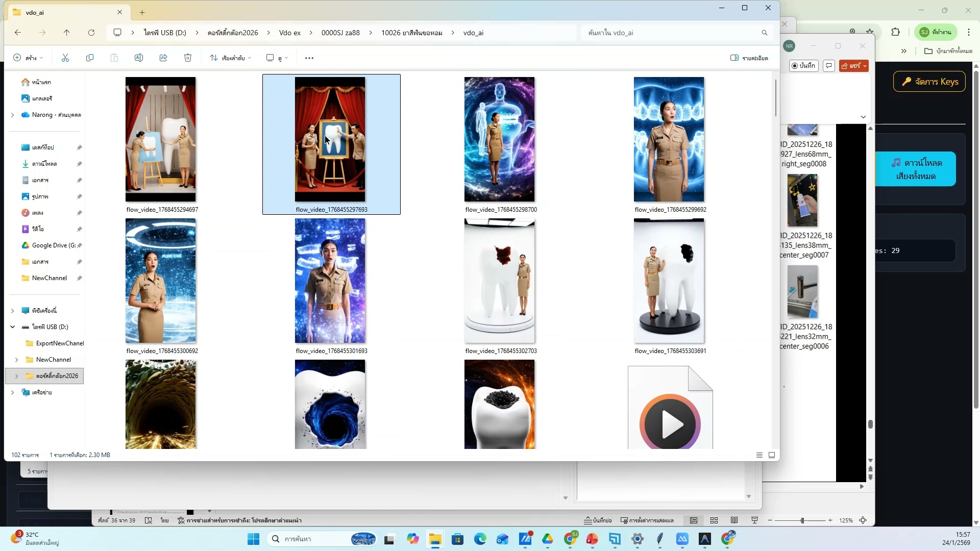
Task: Click the Share icon in toolbar
Action: (163, 58)
